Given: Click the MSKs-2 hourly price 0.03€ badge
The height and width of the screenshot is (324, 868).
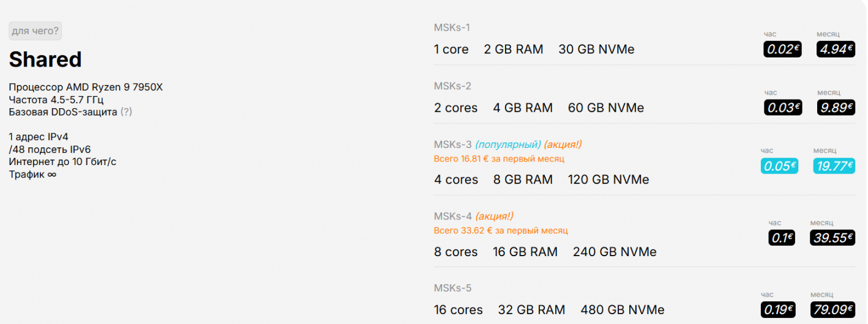Looking at the screenshot, I should [x=782, y=108].
